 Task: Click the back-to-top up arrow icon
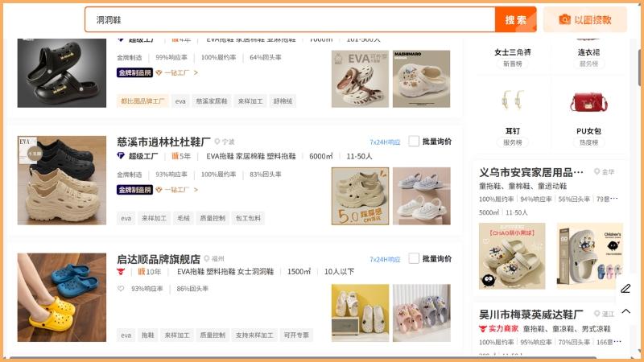click(626, 311)
